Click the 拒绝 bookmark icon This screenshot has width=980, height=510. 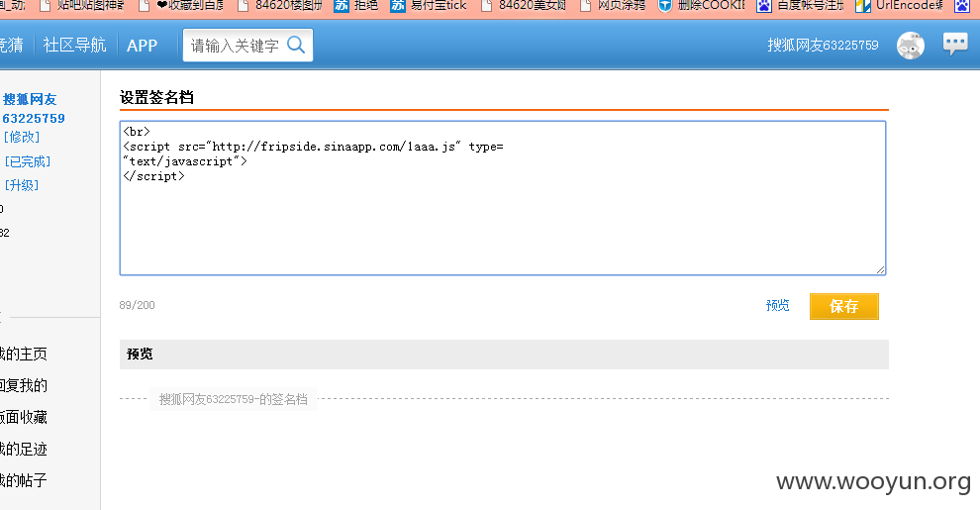click(x=342, y=6)
